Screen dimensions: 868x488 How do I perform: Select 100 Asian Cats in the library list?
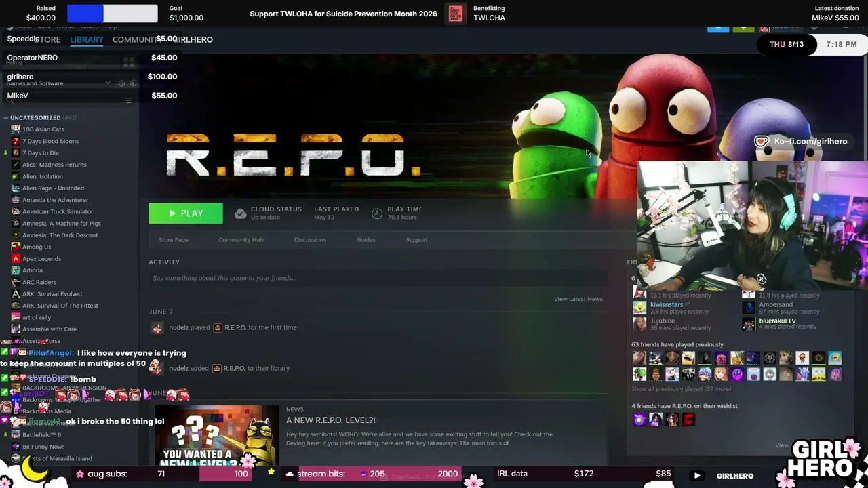[43, 129]
